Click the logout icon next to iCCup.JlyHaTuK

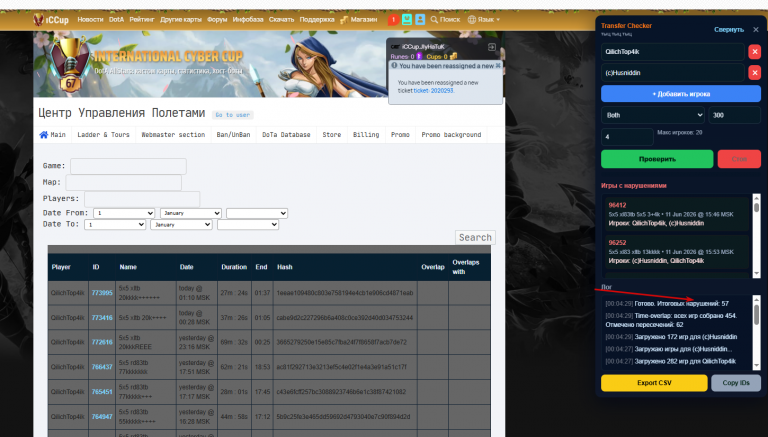tap(492, 47)
